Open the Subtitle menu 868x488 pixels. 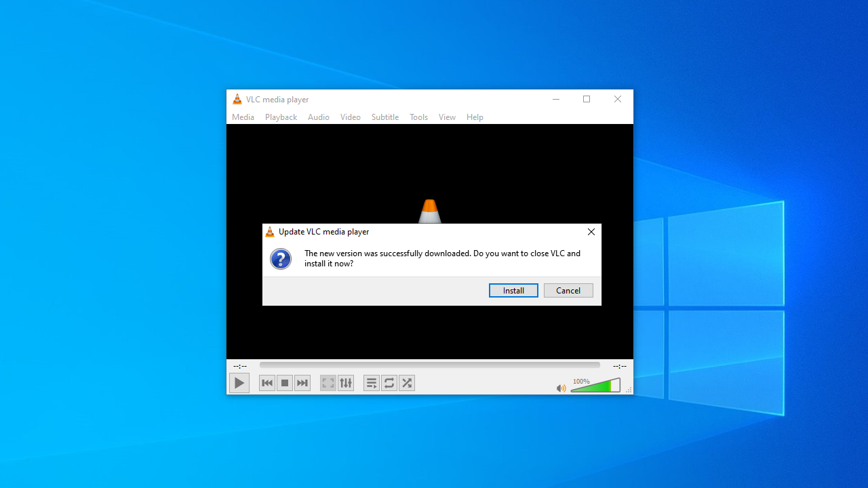point(385,117)
